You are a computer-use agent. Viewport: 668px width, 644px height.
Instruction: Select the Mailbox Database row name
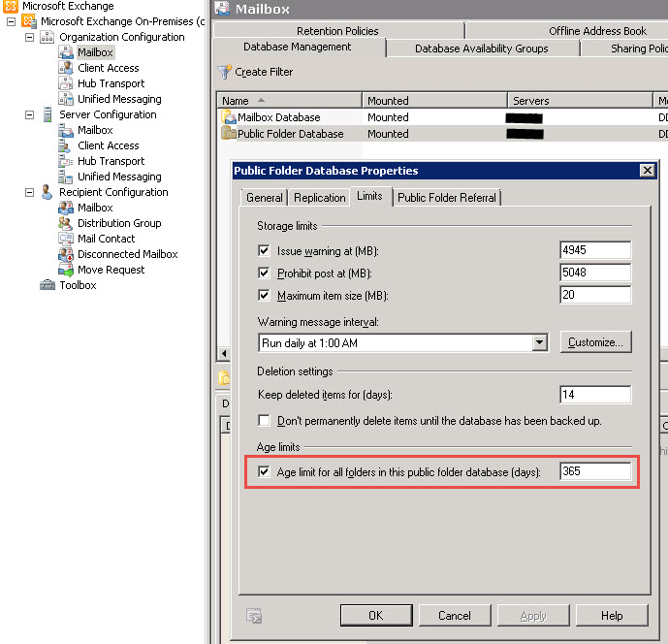click(x=278, y=117)
